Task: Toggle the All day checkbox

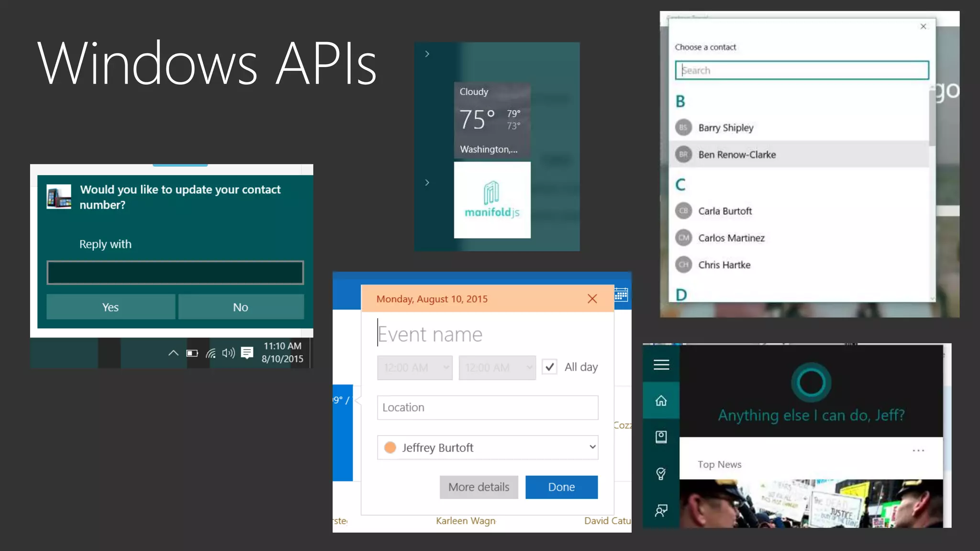Action: coord(550,367)
